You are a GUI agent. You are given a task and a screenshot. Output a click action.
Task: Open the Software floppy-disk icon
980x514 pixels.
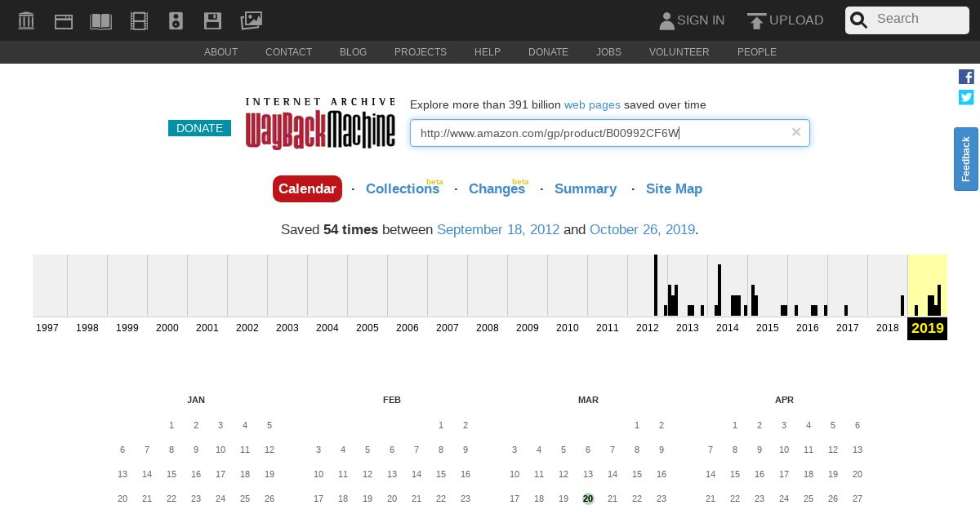click(x=212, y=20)
